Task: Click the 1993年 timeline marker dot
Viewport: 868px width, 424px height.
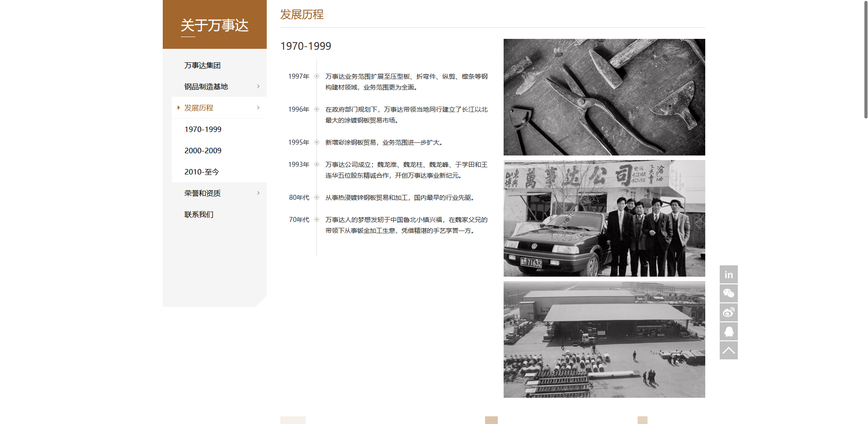Action: pyautogui.click(x=316, y=165)
